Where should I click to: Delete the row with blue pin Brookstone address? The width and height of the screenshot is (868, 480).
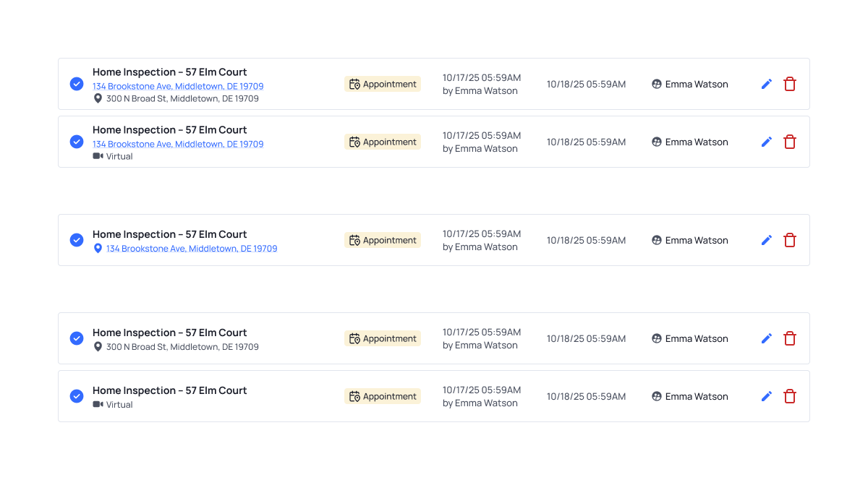790,240
